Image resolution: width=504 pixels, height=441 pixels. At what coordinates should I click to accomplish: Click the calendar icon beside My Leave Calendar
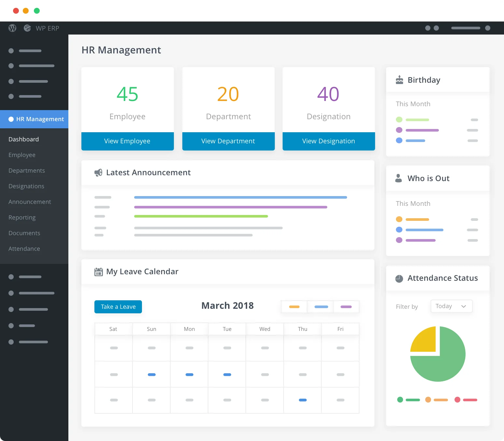point(98,272)
